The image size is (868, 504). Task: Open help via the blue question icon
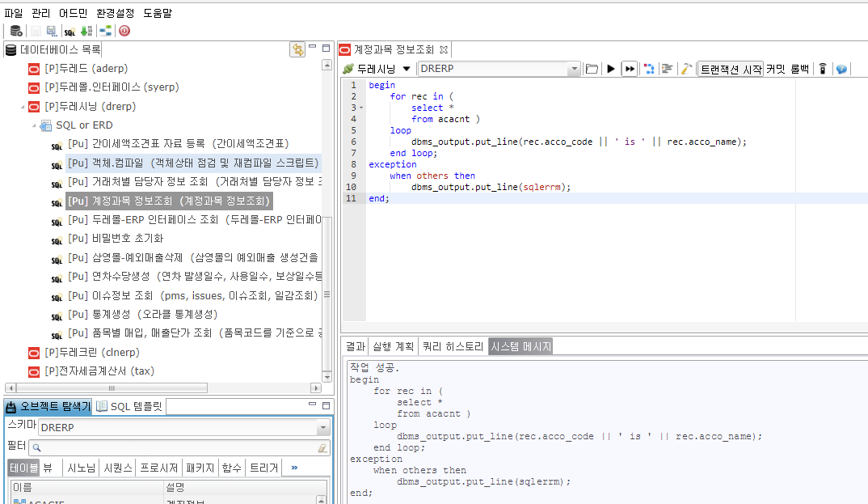(841, 69)
